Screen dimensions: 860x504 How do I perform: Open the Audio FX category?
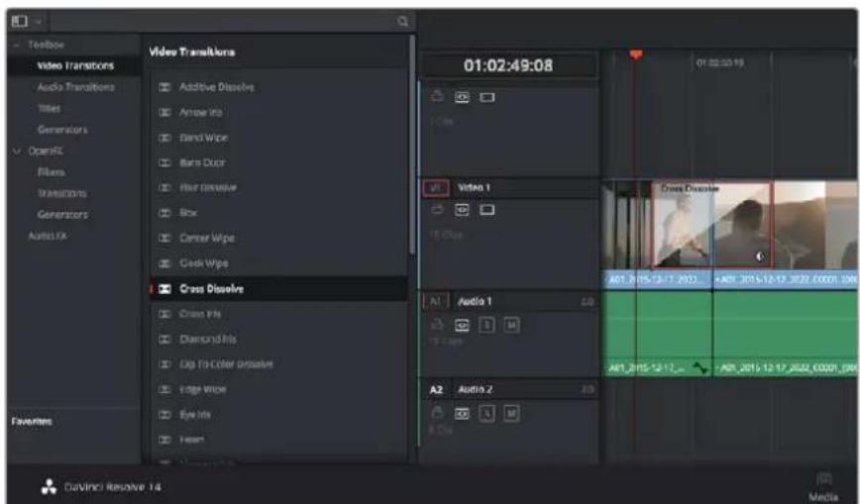(x=48, y=236)
